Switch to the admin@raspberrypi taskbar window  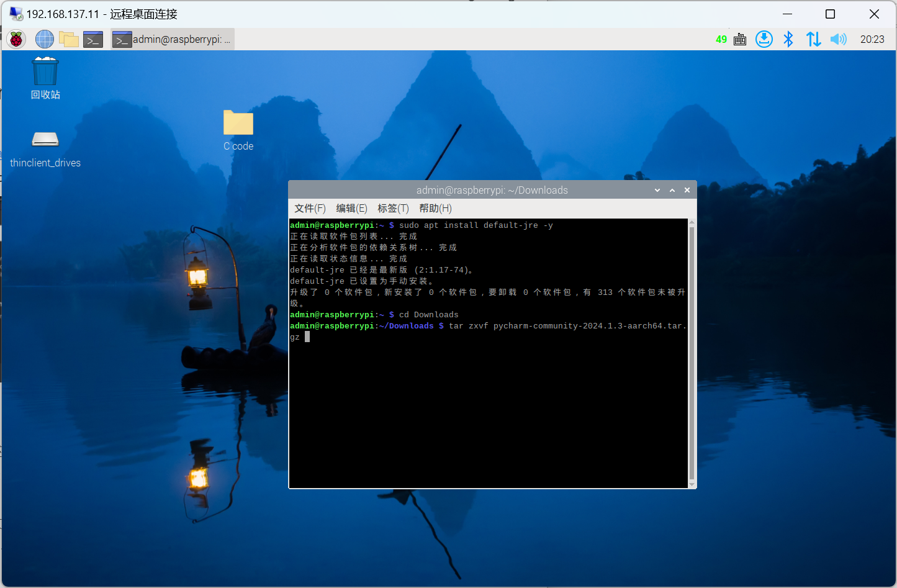pos(173,39)
